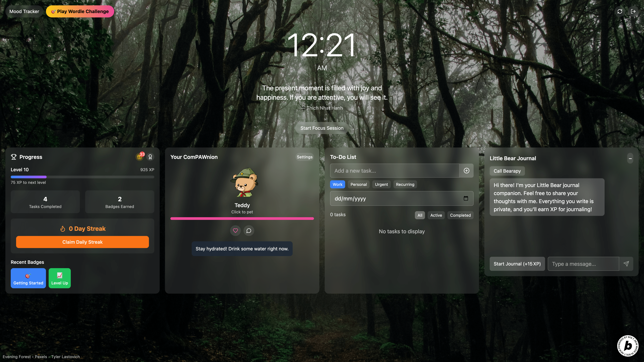Select the Personal category tag

tap(359, 184)
